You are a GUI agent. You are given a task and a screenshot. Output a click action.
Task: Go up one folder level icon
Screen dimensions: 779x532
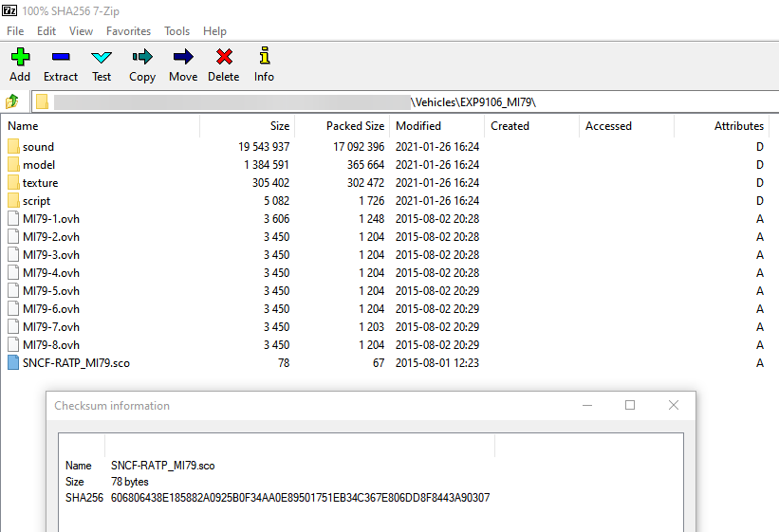(x=12, y=101)
